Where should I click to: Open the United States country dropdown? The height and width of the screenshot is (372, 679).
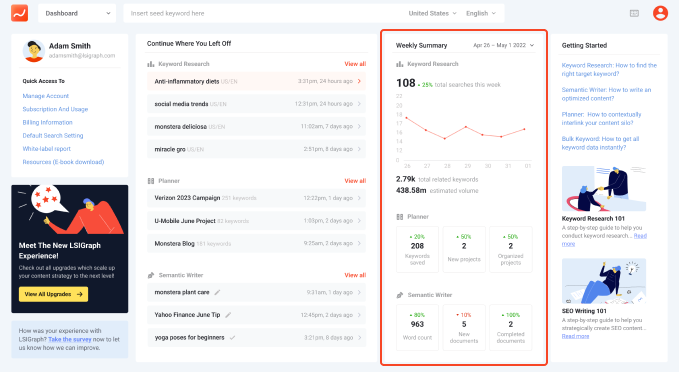point(432,13)
